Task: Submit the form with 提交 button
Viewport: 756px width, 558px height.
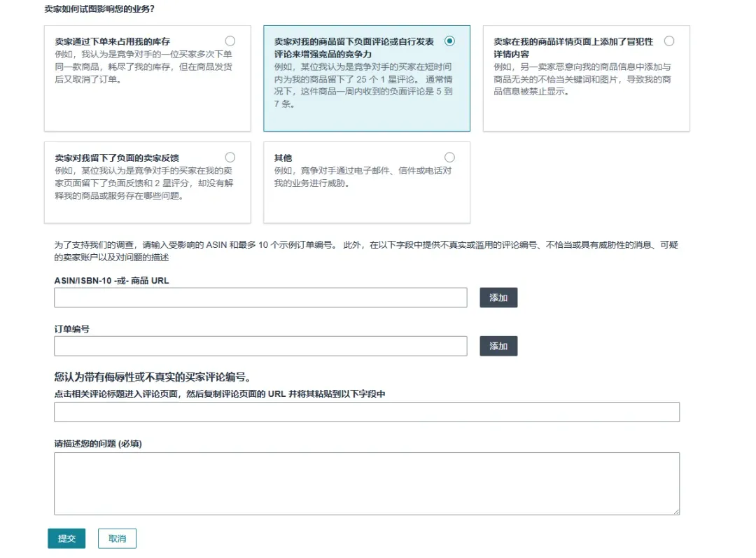Action: pos(66,538)
